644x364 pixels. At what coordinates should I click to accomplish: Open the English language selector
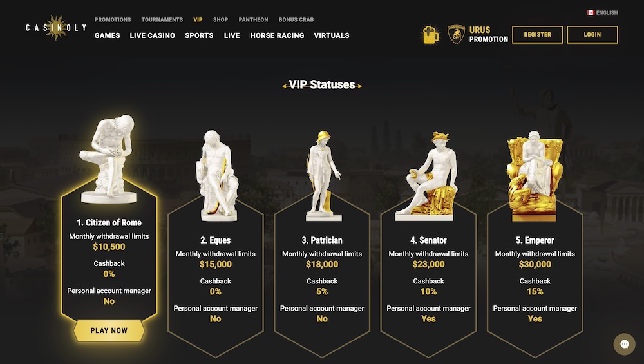point(607,13)
